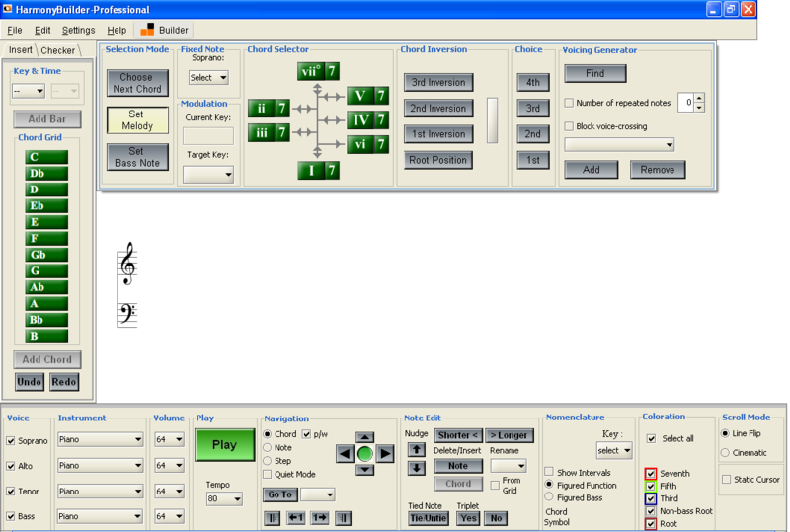Viewport: 790px width, 532px height.
Task: Click the Undo button
Action: 30,382
